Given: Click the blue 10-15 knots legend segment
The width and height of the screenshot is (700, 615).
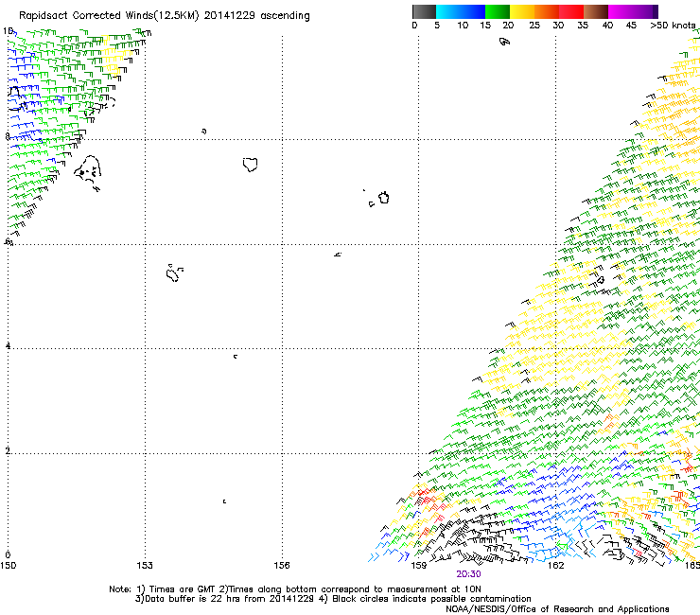Looking at the screenshot, I should (473, 11).
